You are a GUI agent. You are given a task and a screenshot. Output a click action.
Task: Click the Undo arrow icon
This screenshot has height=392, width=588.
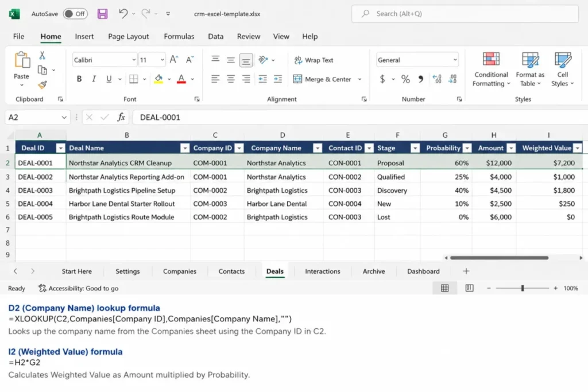[x=123, y=14]
